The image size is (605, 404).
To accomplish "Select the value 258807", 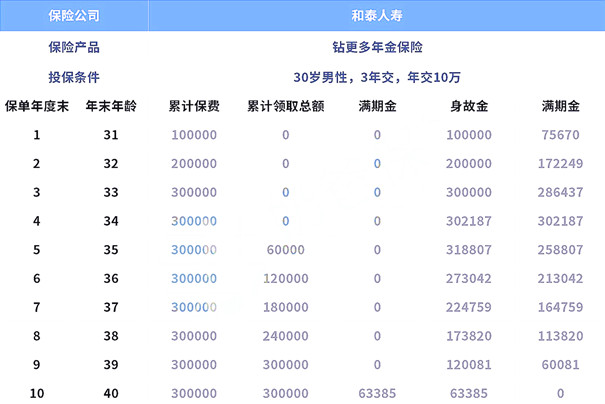I will tap(560, 250).
